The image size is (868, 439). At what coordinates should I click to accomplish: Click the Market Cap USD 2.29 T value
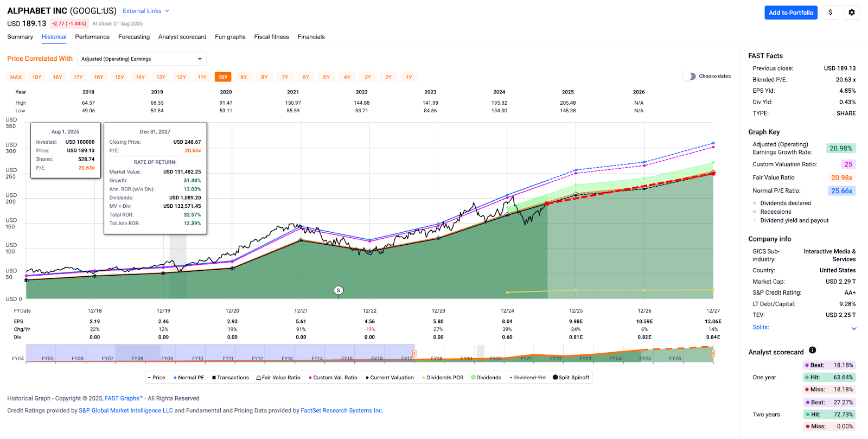(x=840, y=282)
